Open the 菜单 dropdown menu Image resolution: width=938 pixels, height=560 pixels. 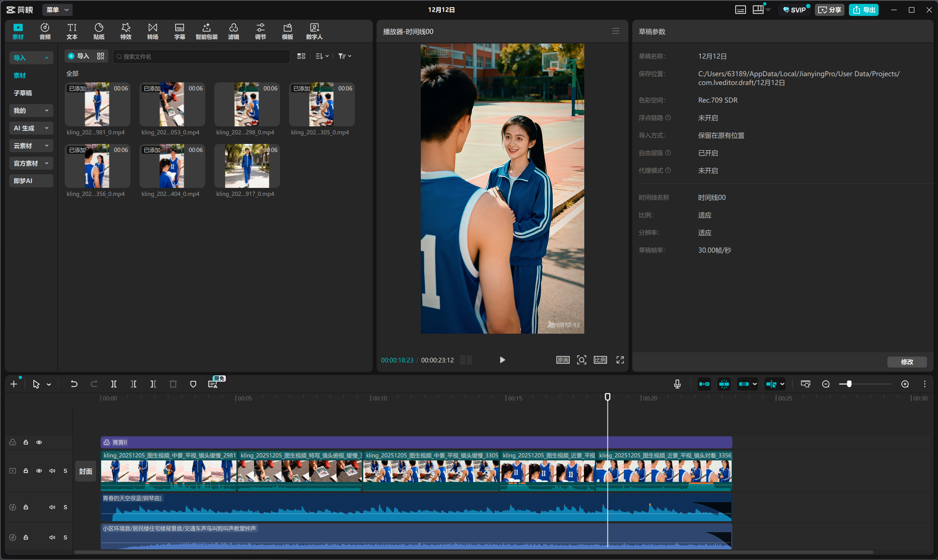pyautogui.click(x=58, y=10)
